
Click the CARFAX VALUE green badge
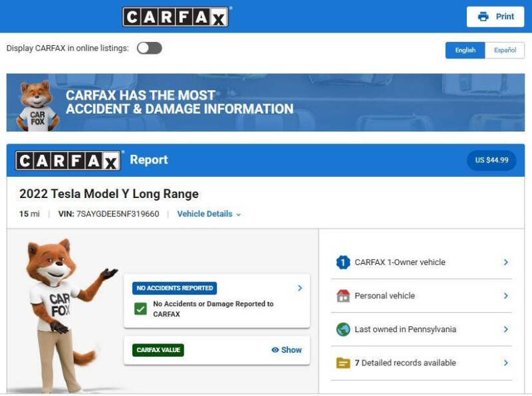click(158, 350)
